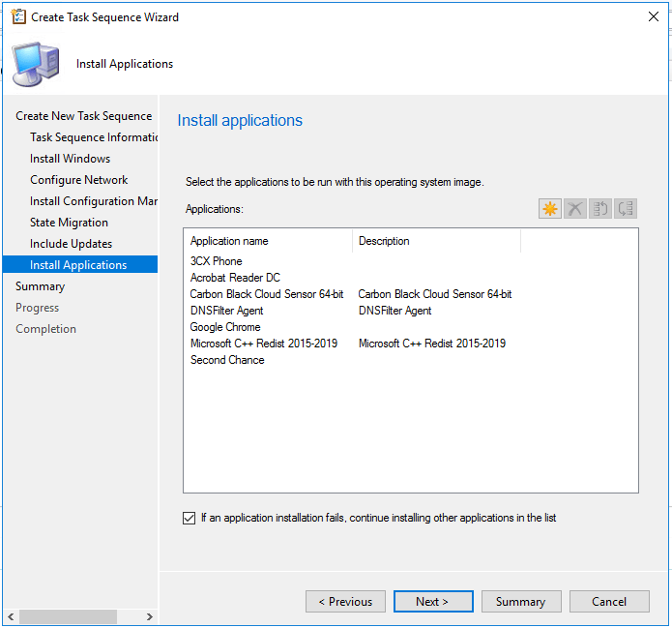
Task: Select Install Applications step in sidebar
Action: pos(80,265)
